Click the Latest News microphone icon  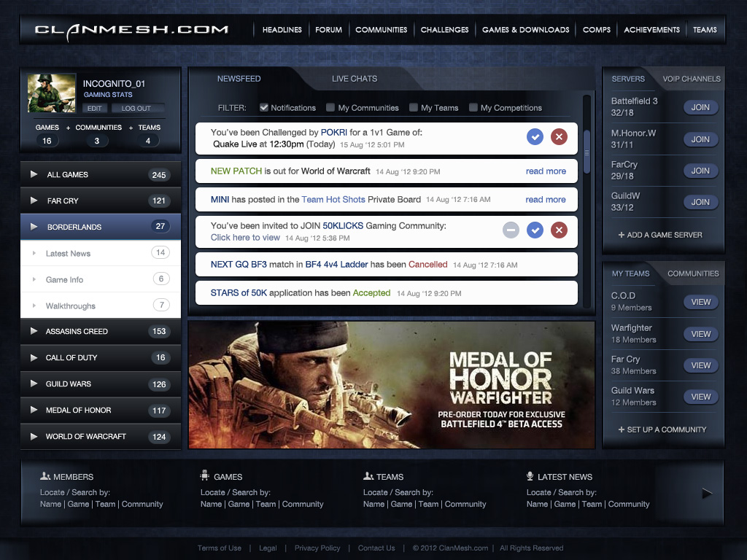tap(530, 475)
